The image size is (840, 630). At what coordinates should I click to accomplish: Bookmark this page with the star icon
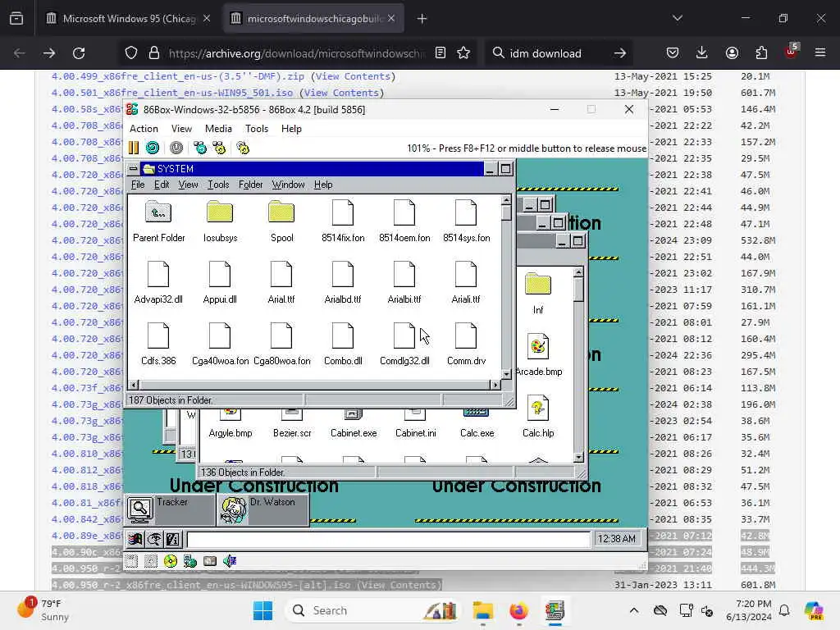coord(463,53)
